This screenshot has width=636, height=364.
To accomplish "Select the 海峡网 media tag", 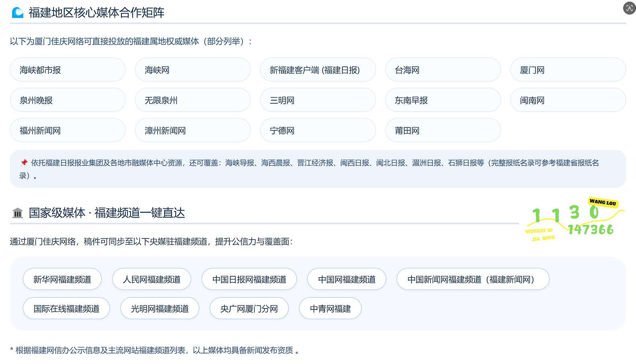I will [x=193, y=70].
